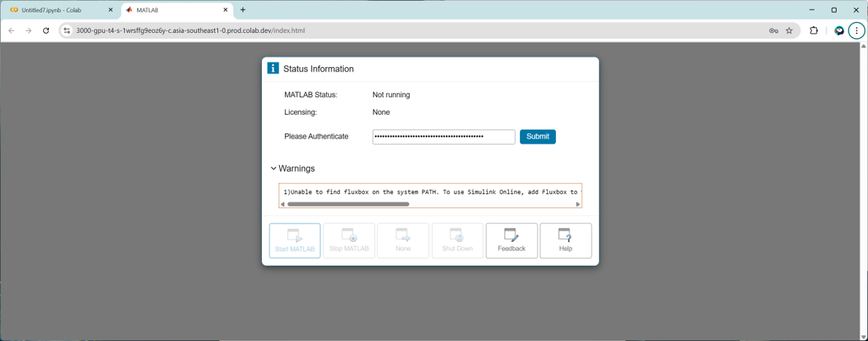Click the warnings scrollbar right arrow
Viewport: 868px width, 341px height.
578,204
